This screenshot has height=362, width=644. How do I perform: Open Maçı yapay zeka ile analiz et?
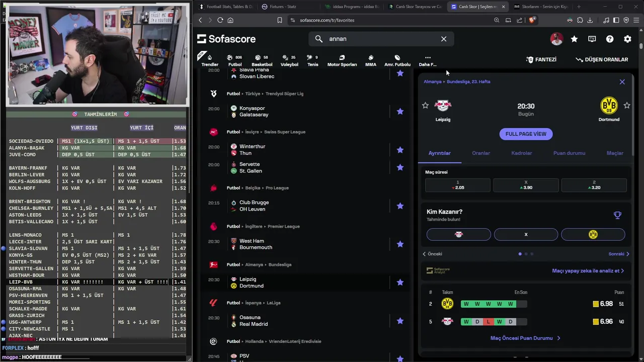pos(588,270)
